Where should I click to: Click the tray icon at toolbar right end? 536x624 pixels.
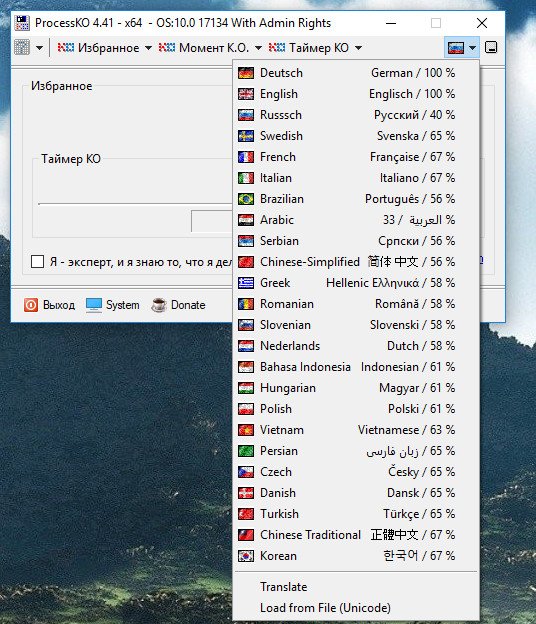[x=491, y=48]
